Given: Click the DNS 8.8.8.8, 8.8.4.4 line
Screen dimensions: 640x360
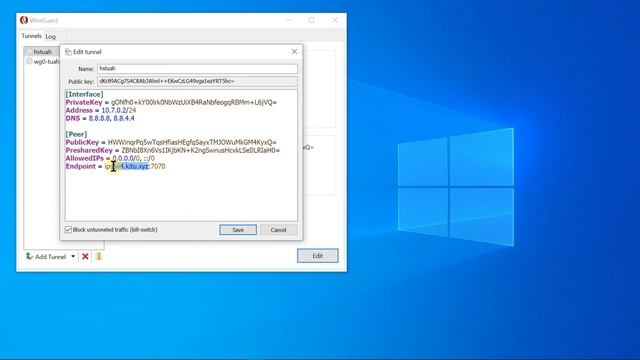Looking at the screenshot, I should 100,118.
